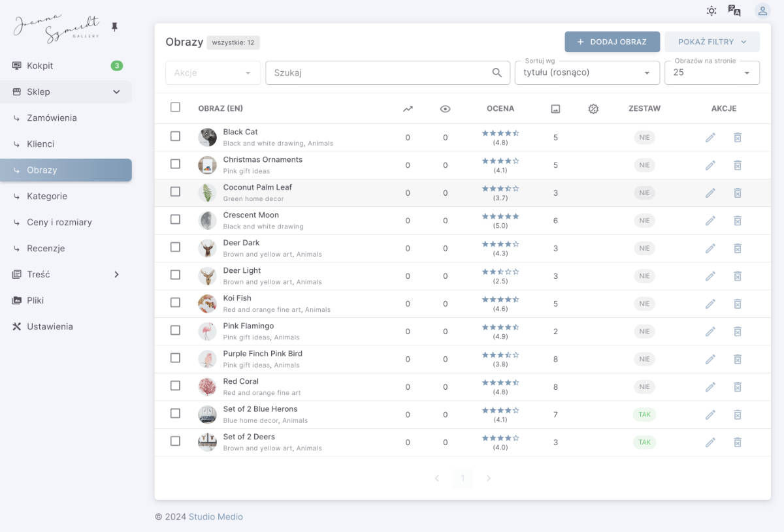Open the Pink Flamingo thumbnail
Screen dimensions: 784x532
coord(207,332)
